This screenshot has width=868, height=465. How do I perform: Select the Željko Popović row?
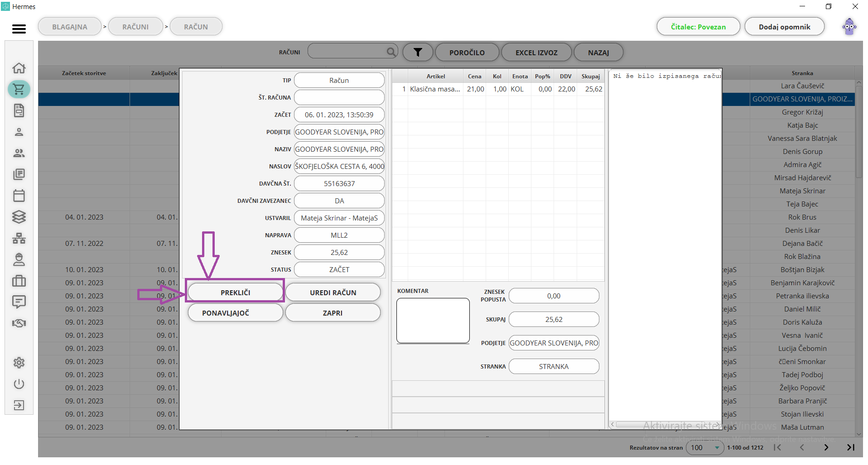[x=802, y=388]
